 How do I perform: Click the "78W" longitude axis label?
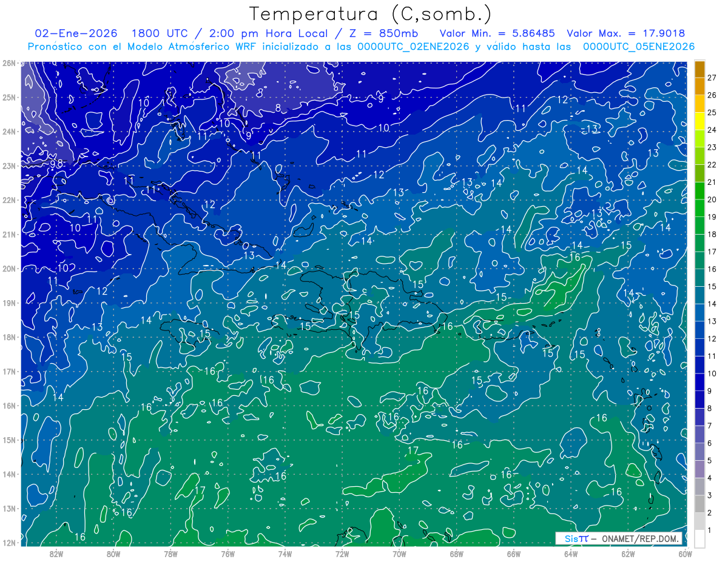pos(170,553)
